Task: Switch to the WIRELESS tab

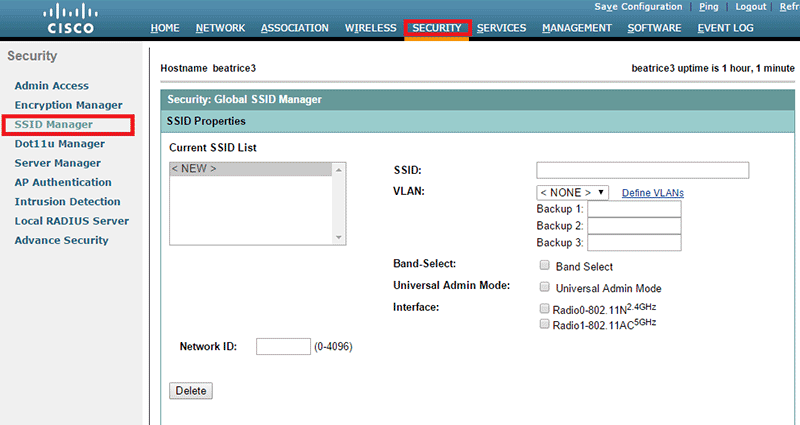Action: [x=370, y=28]
